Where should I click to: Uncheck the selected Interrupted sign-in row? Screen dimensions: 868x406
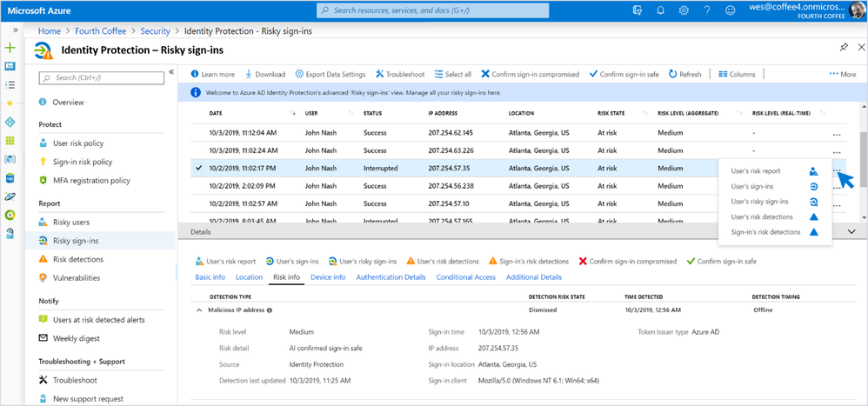[x=199, y=168]
